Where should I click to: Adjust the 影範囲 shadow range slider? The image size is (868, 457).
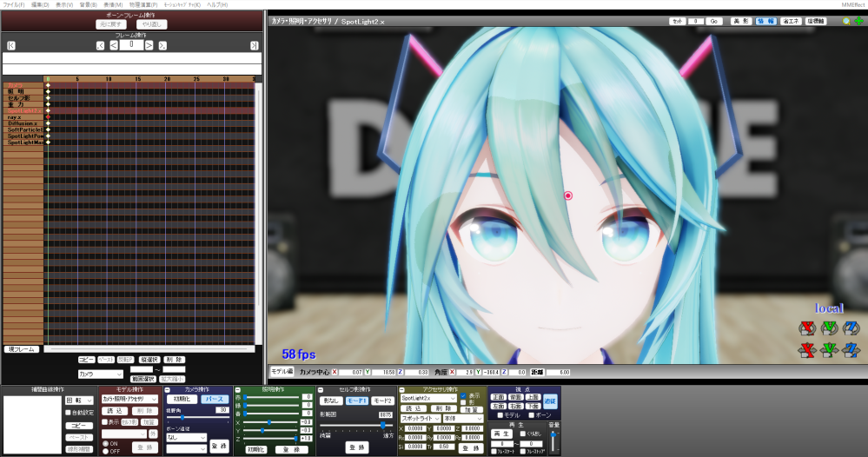(356, 425)
